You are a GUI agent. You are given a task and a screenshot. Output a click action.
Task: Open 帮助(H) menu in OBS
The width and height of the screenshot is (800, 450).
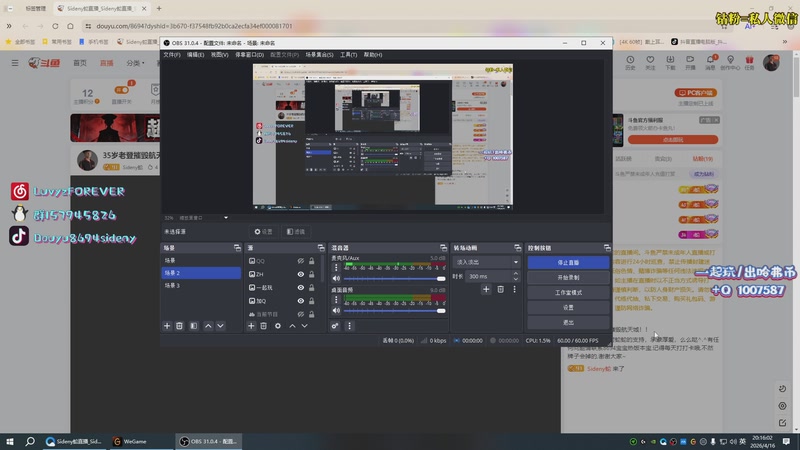coord(373,55)
